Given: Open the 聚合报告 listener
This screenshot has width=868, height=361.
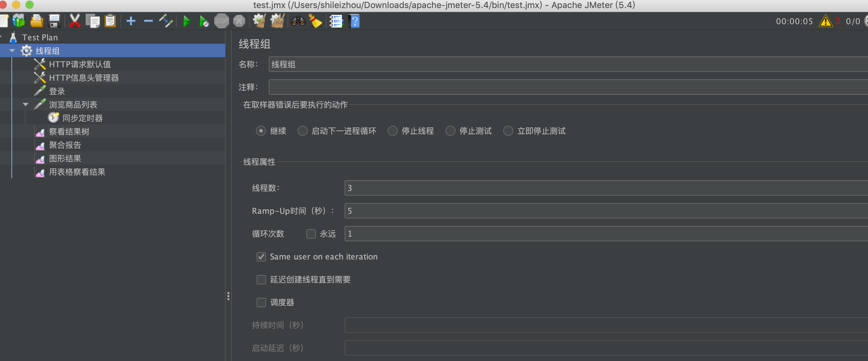Looking at the screenshot, I should pyautogui.click(x=65, y=145).
